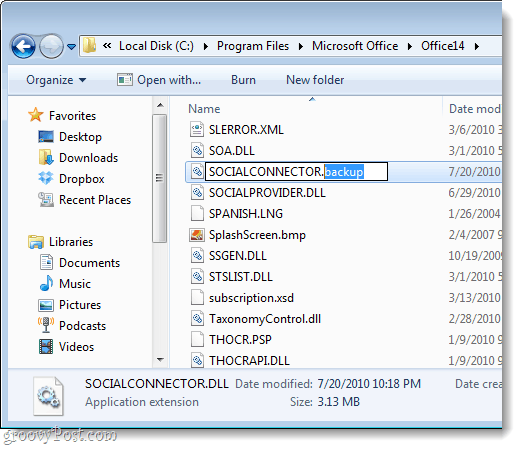Open the recent pages dropdown arrow

point(72,47)
